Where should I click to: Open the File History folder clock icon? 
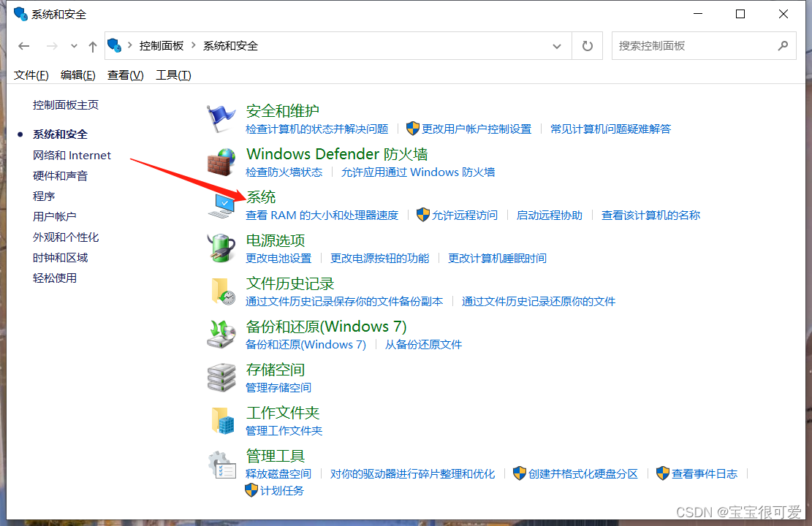223,291
